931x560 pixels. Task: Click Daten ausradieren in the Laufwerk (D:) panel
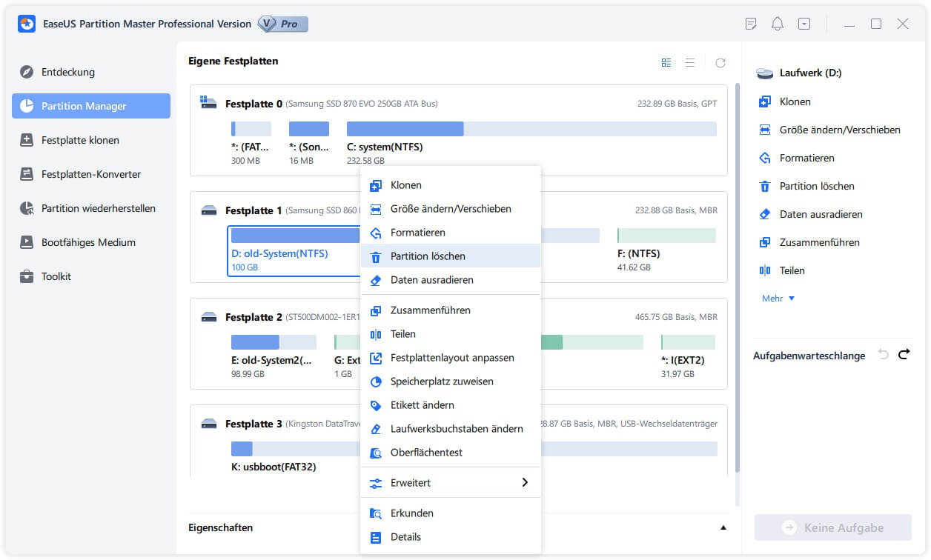tap(810, 214)
